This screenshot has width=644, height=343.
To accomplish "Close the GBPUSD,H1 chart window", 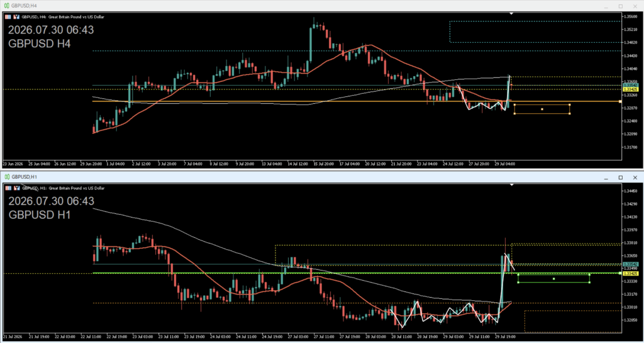I will pyautogui.click(x=635, y=177).
